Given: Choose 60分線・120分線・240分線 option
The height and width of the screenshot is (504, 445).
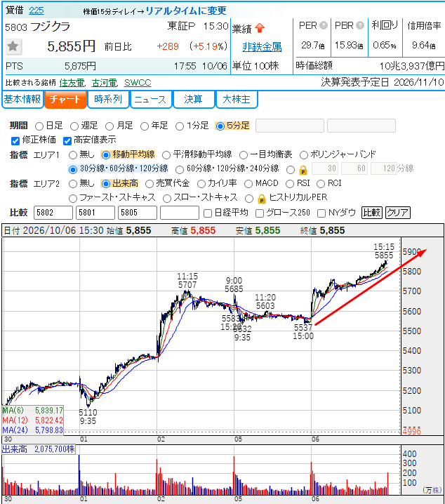Looking at the screenshot, I should coord(180,169).
